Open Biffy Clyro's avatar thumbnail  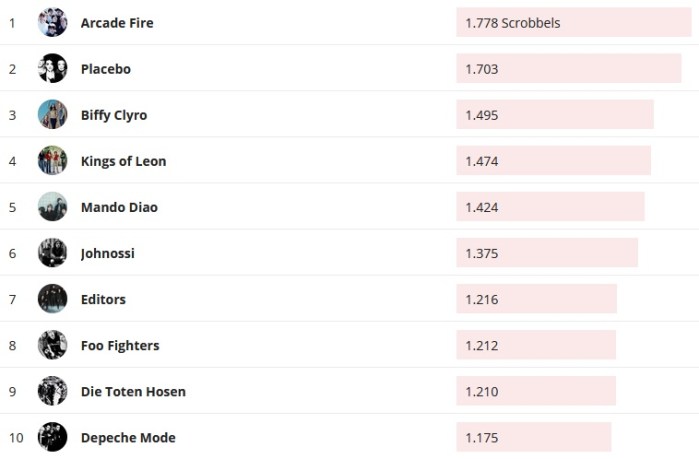point(52,114)
